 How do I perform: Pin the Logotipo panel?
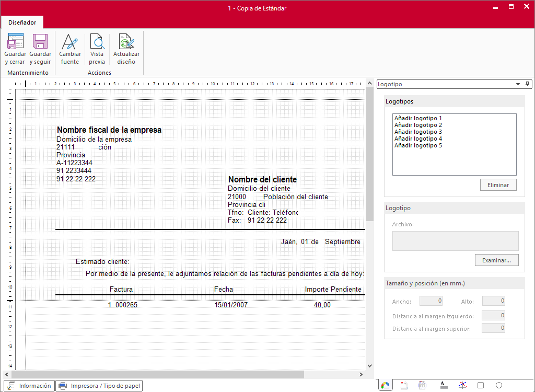pyautogui.click(x=527, y=84)
